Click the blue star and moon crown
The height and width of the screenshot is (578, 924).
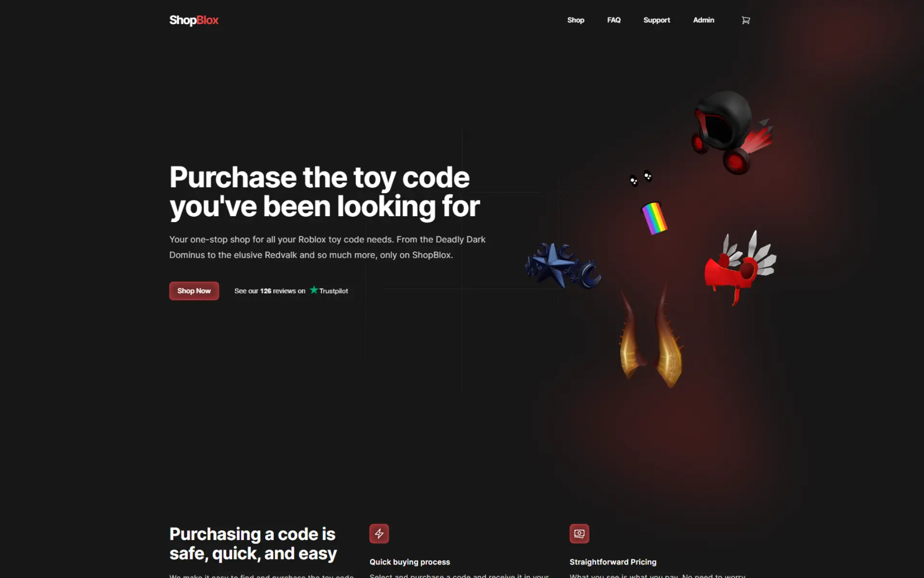pos(563,265)
